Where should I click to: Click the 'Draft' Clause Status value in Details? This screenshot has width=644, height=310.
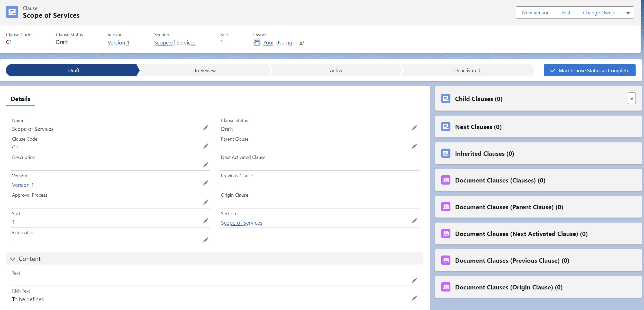(227, 129)
